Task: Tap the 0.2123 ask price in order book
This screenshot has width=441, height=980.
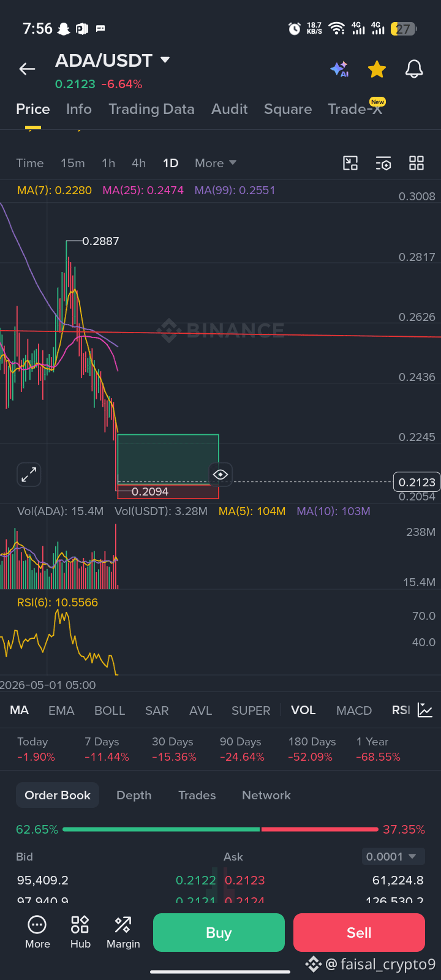Action: 245,880
